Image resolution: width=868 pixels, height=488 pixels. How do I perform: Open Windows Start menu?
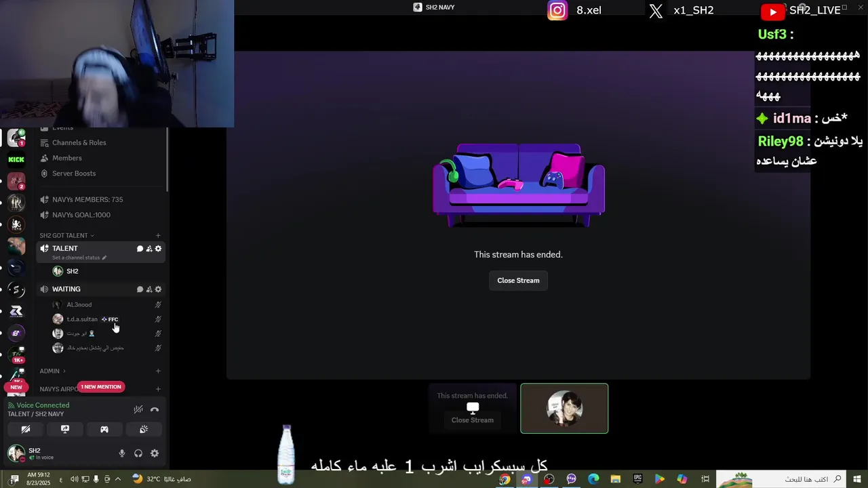[858, 479]
